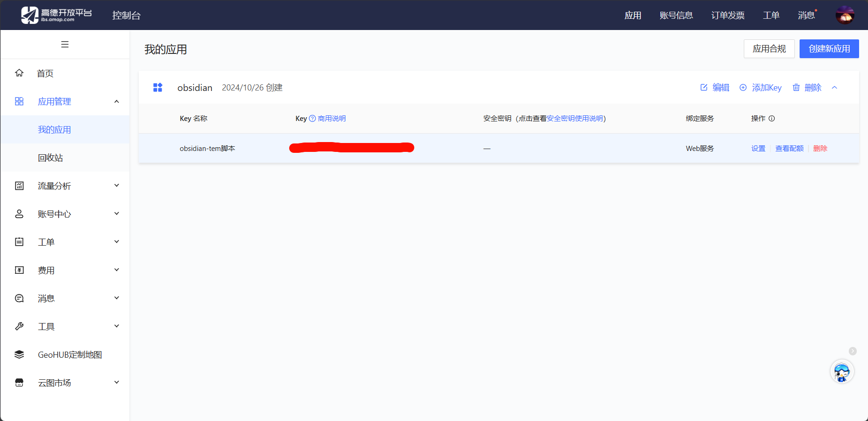Click red 删除 for the obsidian-tem脚本 key
This screenshot has height=421, width=868.
[820, 149]
